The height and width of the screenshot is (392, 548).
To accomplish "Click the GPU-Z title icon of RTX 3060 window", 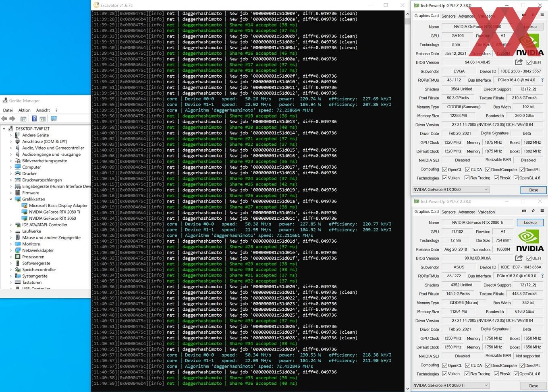I will pyautogui.click(x=416, y=6).
